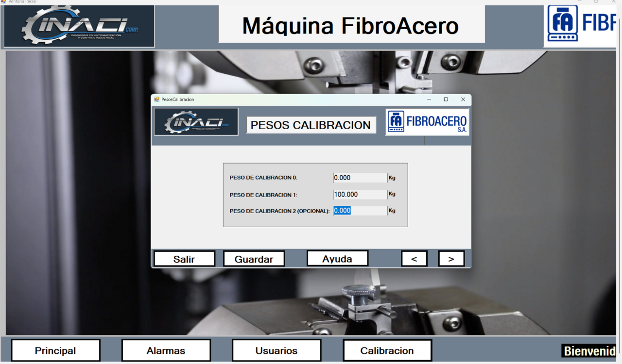This screenshot has width=622, height=364.
Task: Switch to the Alarmas section
Action: click(x=166, y=350)
